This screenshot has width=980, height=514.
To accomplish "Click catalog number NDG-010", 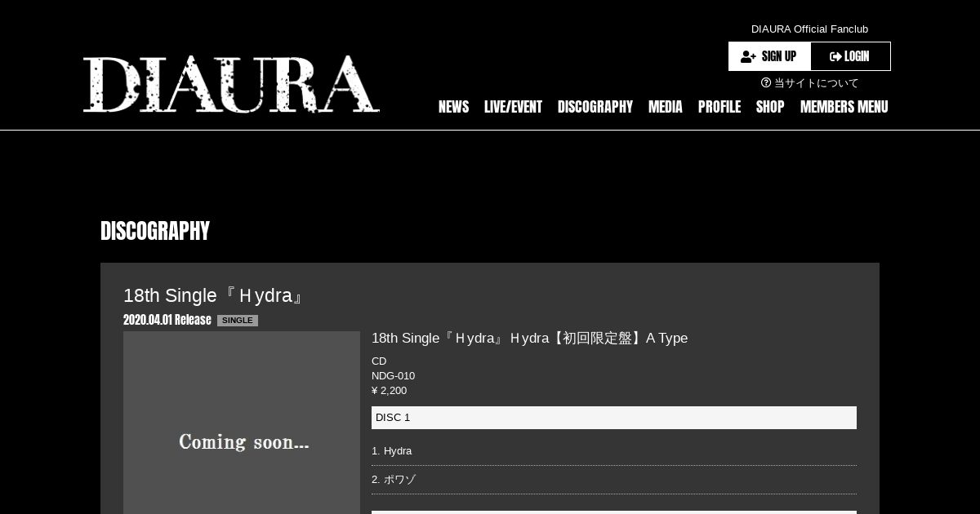I will [x=393, y=376].
